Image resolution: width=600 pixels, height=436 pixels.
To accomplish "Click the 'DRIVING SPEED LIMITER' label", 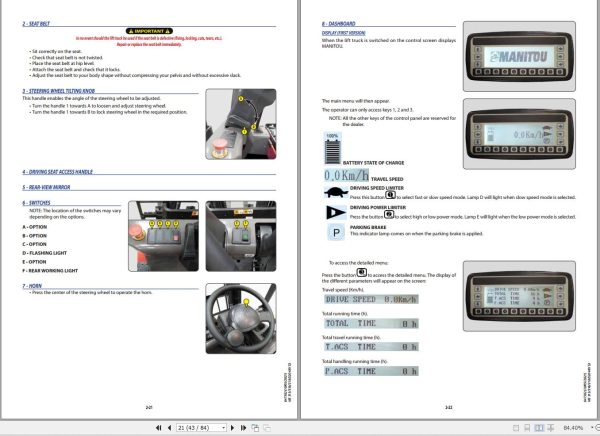I will point(377,188).
